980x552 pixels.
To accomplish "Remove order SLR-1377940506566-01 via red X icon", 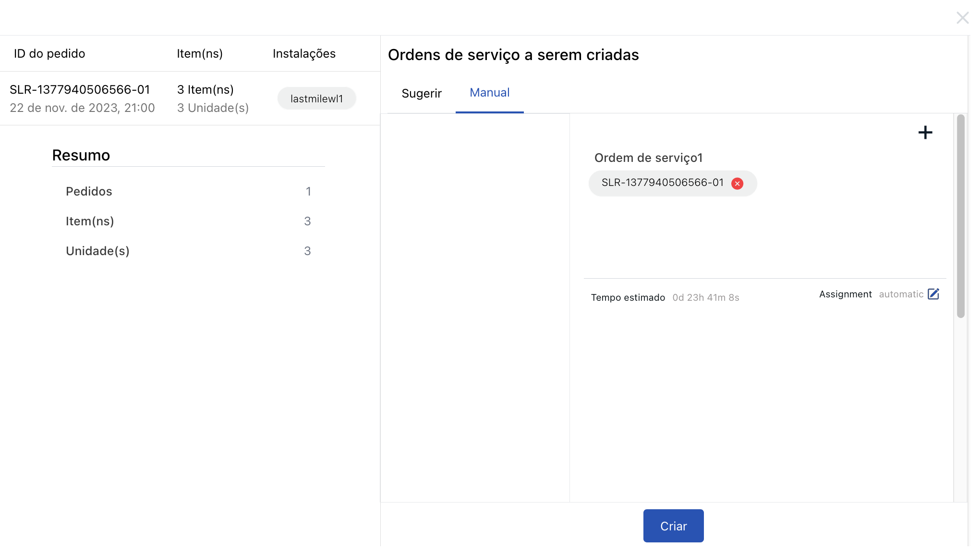I will [738, 183].
